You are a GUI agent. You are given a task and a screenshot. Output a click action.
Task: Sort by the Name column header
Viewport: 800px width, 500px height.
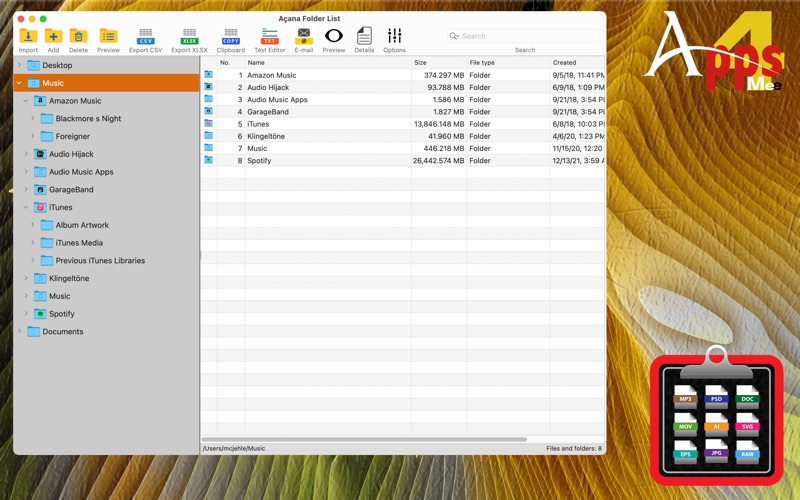point(328,62)
